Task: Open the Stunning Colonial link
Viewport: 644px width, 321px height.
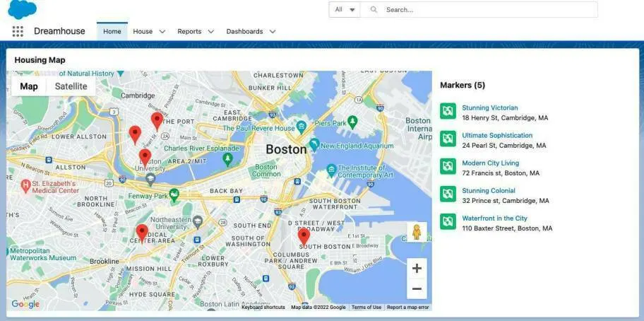Action: 489,190
